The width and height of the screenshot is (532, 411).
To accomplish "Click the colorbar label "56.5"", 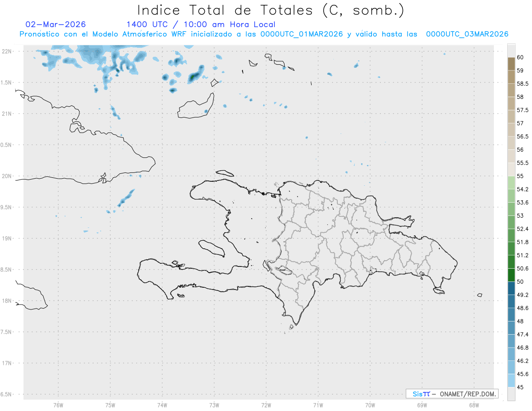I will point(523,137).
